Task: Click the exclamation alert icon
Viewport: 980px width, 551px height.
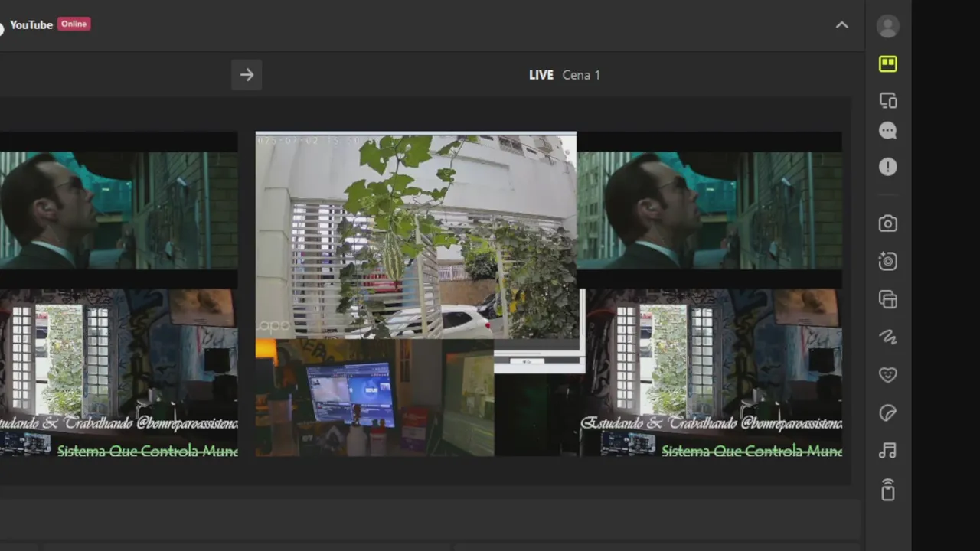Action: [x=887, y=167]
